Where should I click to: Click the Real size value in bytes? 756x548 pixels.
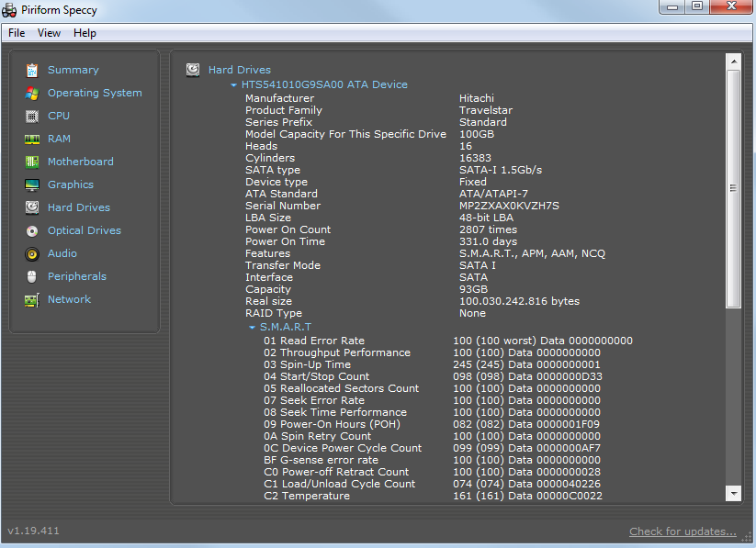tap(520, 302)
